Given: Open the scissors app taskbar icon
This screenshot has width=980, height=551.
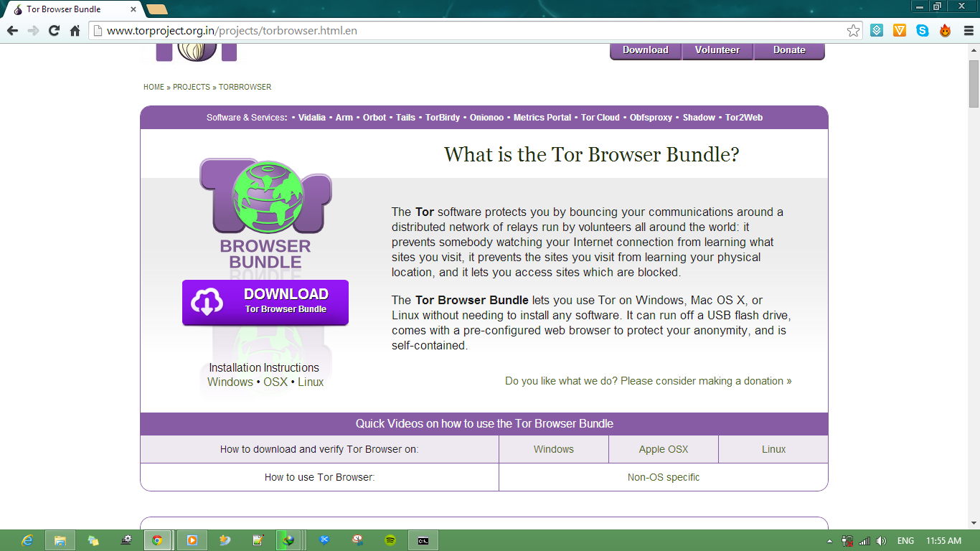Looking at the screenshot, I should pyautogui.click(x=324, y=540).
